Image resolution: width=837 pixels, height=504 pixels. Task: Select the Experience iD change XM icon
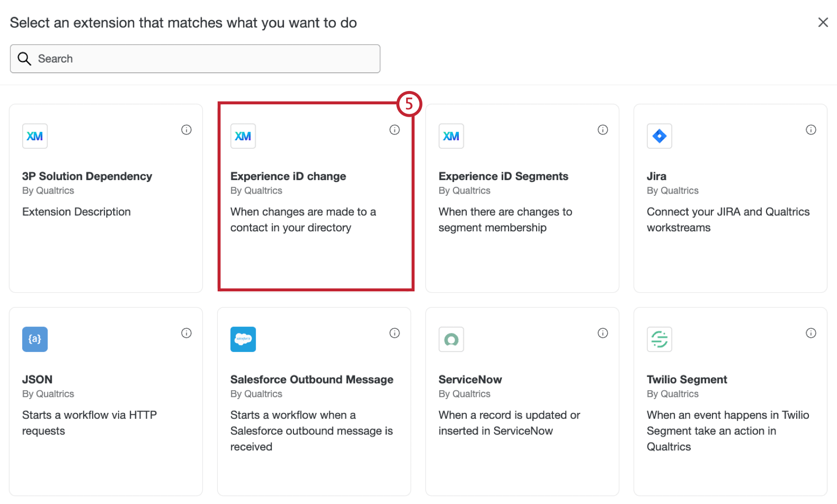click(x=243, y=136)
